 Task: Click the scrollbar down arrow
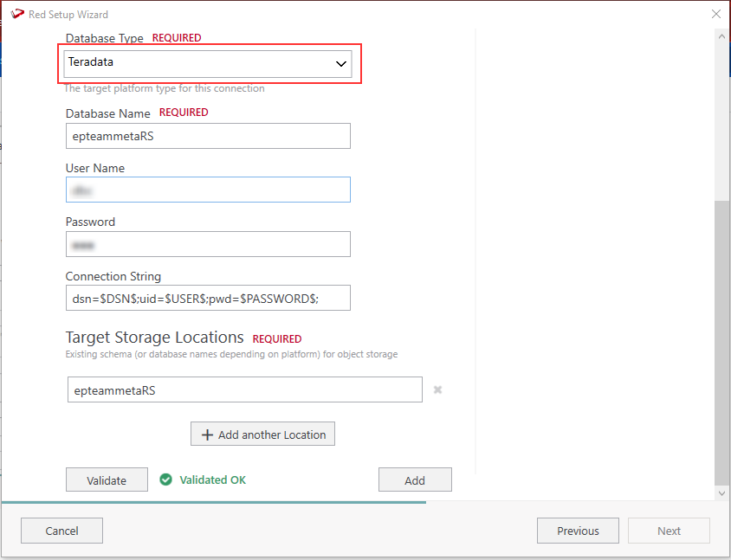[722, 492]
